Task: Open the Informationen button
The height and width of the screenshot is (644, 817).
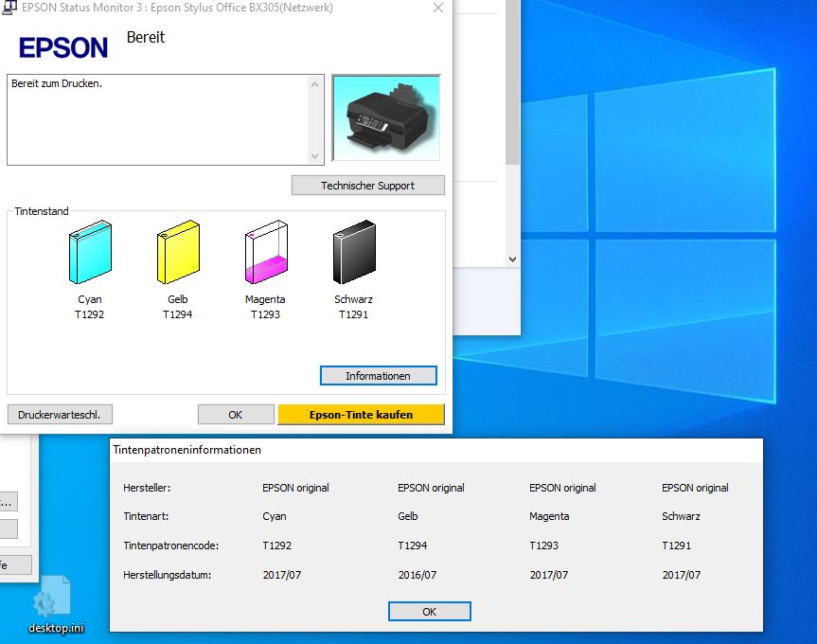Action: tap(379, 376)
